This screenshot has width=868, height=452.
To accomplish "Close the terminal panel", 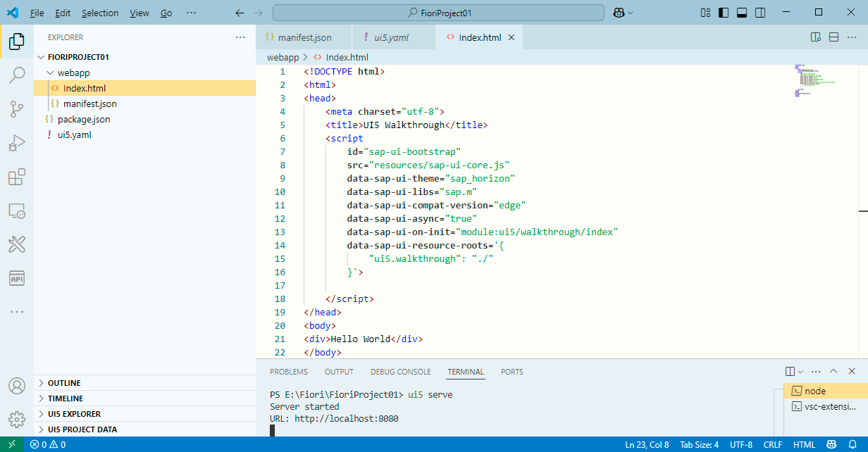I will [852, 372].
